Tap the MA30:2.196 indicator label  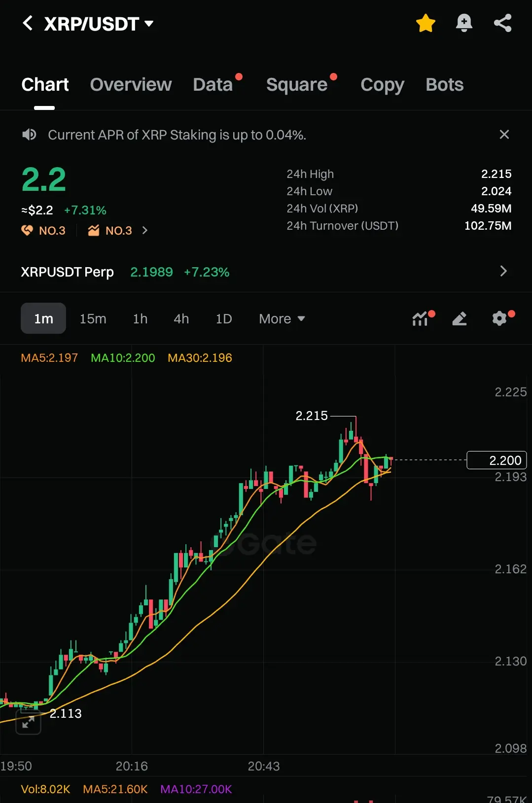click(200, 358)
